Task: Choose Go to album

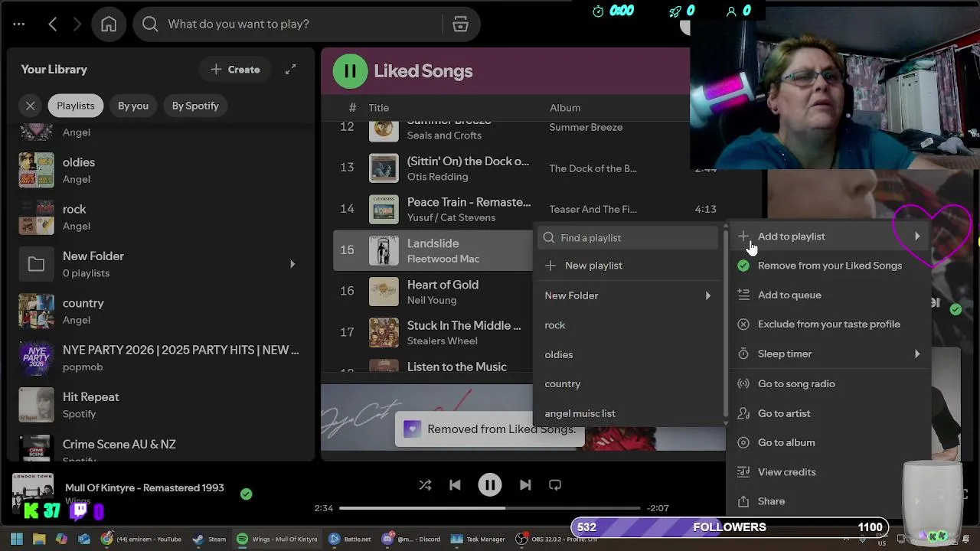Action: tap(830, 443)
